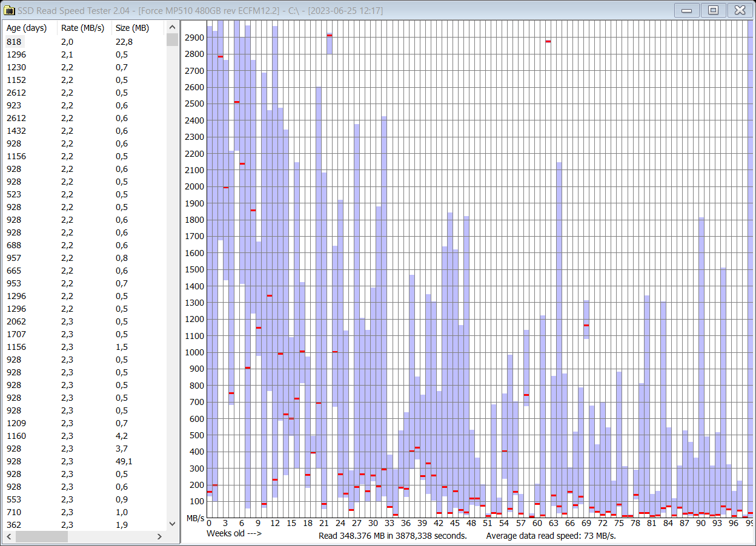
Task: Click the horizontal scrollbar left arrow
Action: point(9,536)
